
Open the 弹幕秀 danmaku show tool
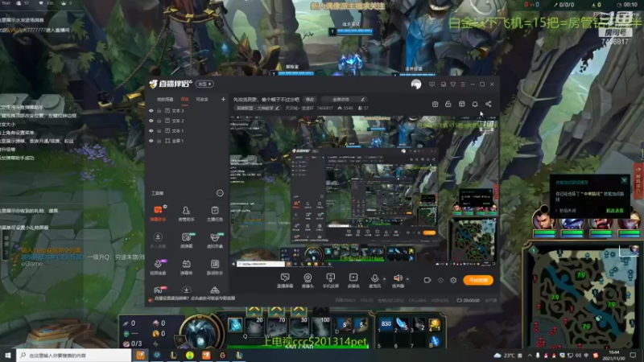(x=186, y=267)
